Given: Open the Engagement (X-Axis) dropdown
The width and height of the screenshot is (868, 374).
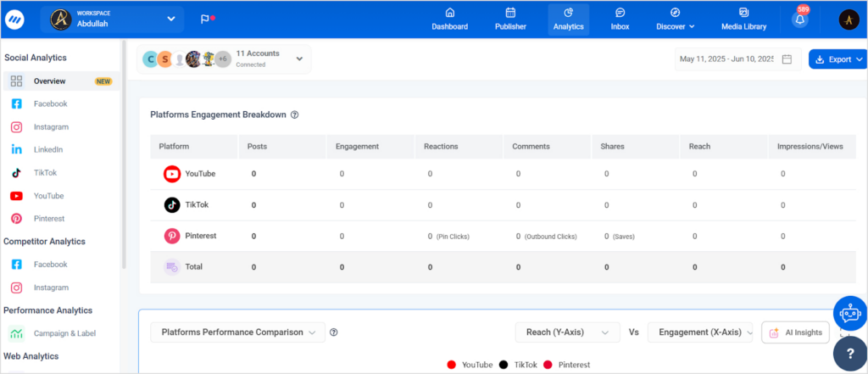Looking at the screenshot, I should click(x=700, y=332).
